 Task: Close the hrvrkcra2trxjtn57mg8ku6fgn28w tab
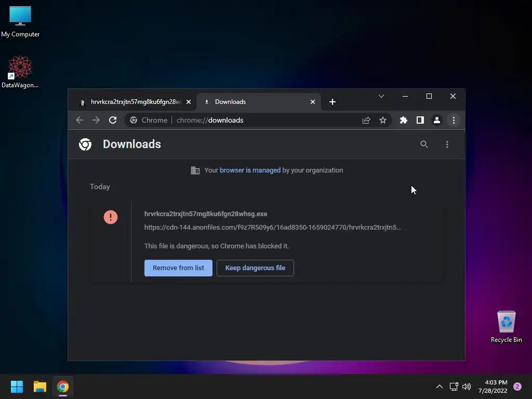[x=189, y=102]
